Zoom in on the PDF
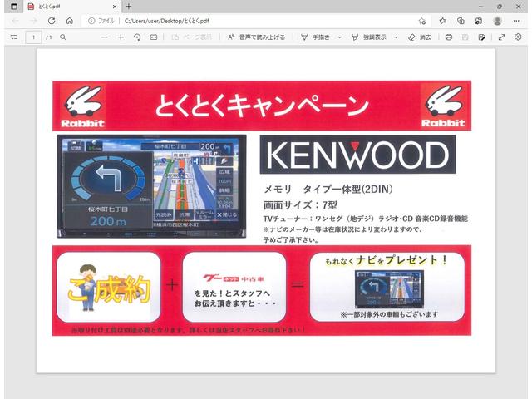Image resolution: width=532 pixels, height=399 pixels. pos(121,37)
